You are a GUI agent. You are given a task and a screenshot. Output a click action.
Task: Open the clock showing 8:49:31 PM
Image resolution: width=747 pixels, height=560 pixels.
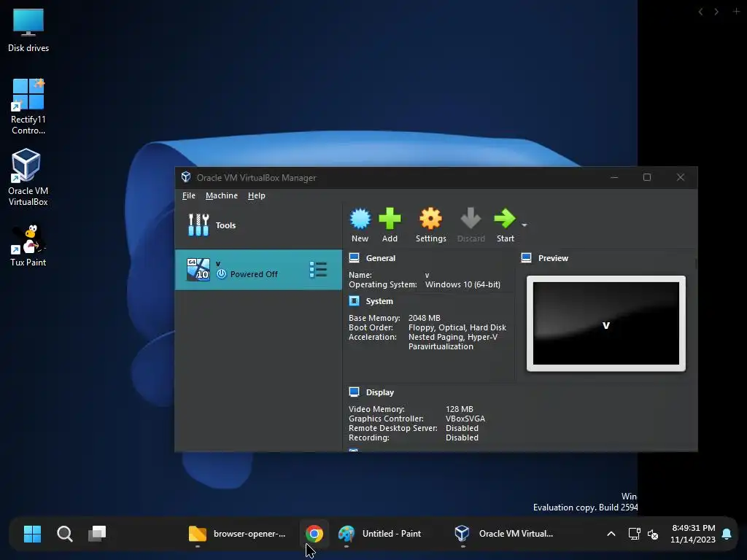693,534
